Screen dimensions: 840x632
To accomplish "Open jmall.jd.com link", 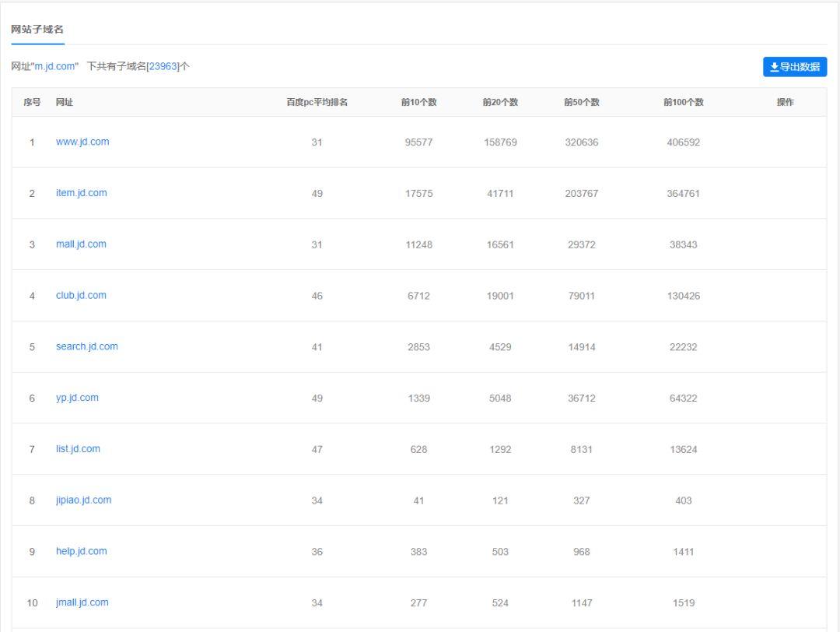I will 82,602.
